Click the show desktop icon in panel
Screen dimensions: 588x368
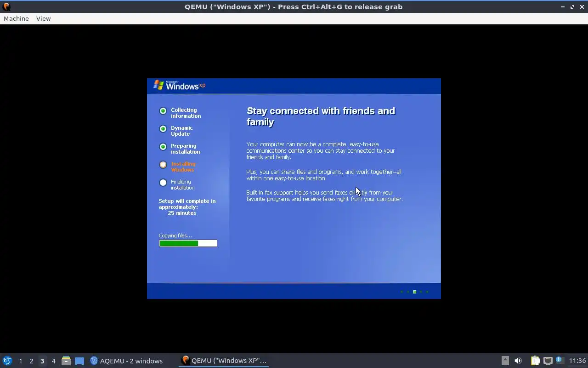79,361
